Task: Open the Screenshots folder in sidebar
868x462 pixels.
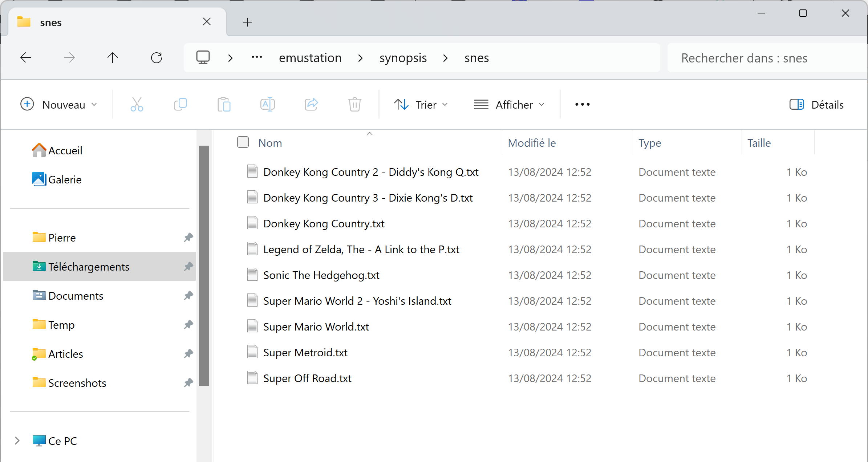Action: [x=69, y=383]
